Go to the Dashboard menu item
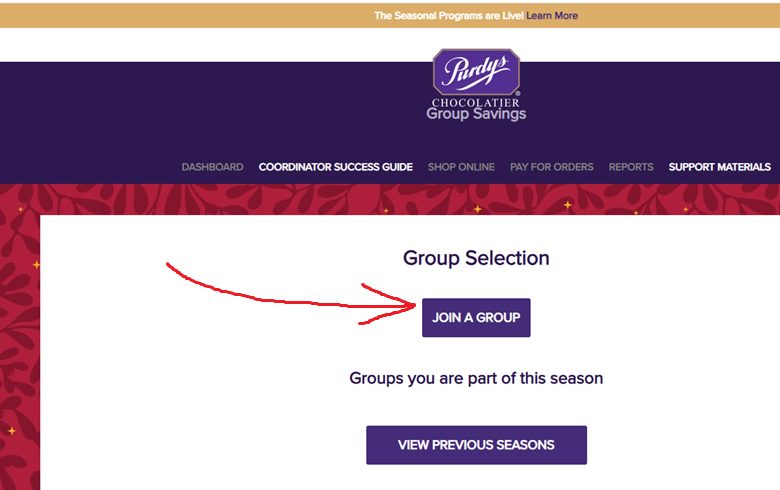Image resolution: width=780 pixels, height=490 pixels. [x=212, y=167]
